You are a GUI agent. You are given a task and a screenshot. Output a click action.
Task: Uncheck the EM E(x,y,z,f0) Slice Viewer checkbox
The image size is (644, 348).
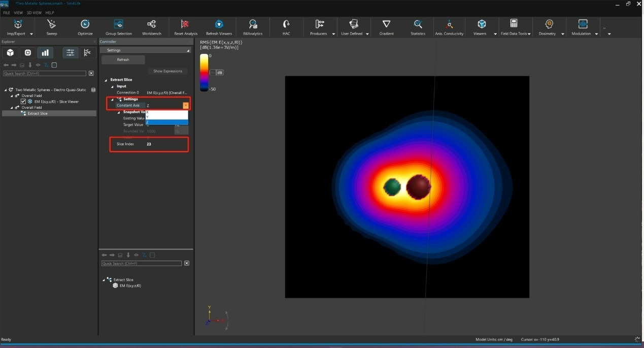pyautogui.click(x=23, y=102)
